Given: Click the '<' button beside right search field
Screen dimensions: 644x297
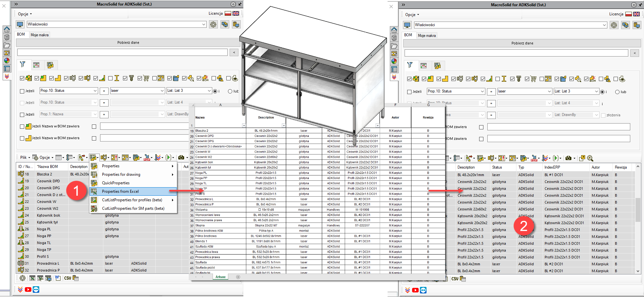Looking at the screenshot, I should coord(635,53).
